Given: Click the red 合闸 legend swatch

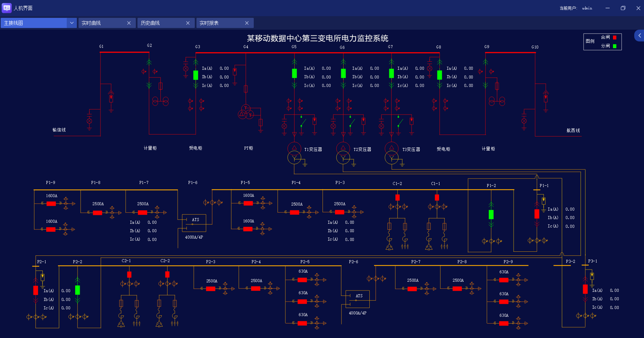Looking at the screenshot, I should coord(615,37).
